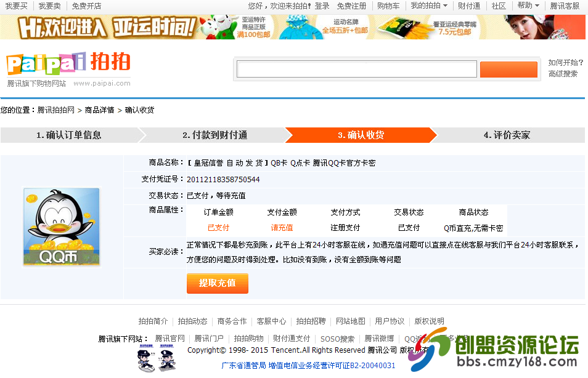Open the 版权说明 footer link
This screenshot has height=378, width=588.
(x=430, y=321)
